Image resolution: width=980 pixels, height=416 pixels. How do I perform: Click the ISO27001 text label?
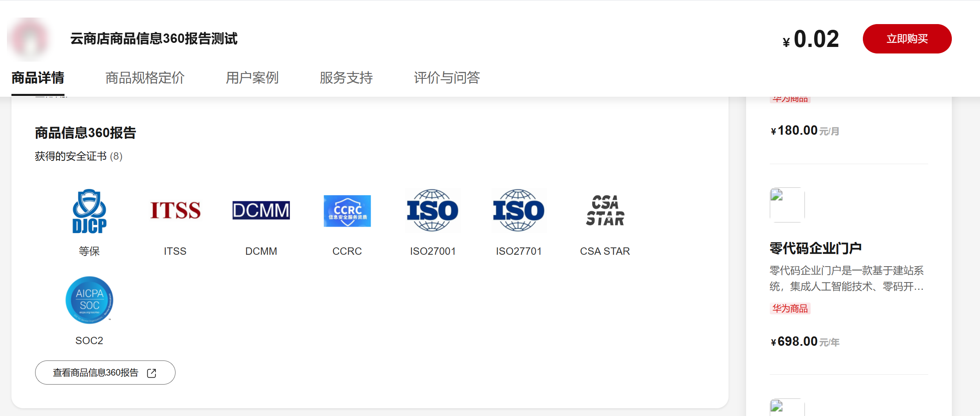click(433, 251)
